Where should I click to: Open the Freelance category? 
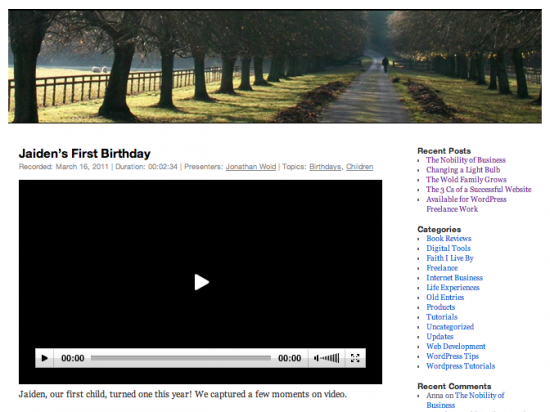click(x=442, y=268)
